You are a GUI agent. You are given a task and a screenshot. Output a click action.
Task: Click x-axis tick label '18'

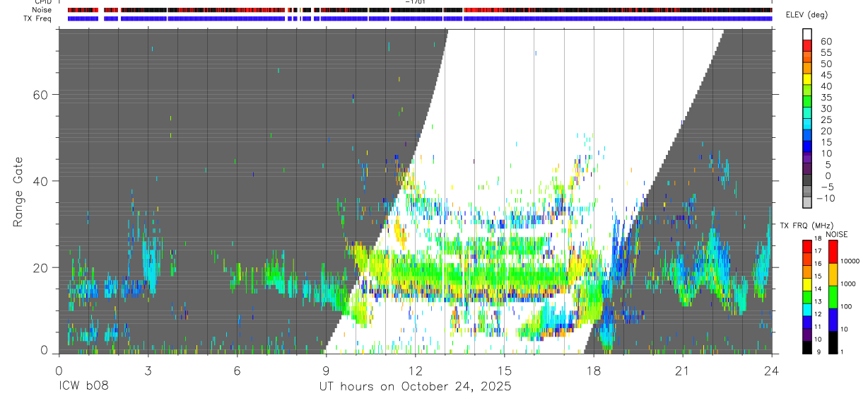[594, 371]
